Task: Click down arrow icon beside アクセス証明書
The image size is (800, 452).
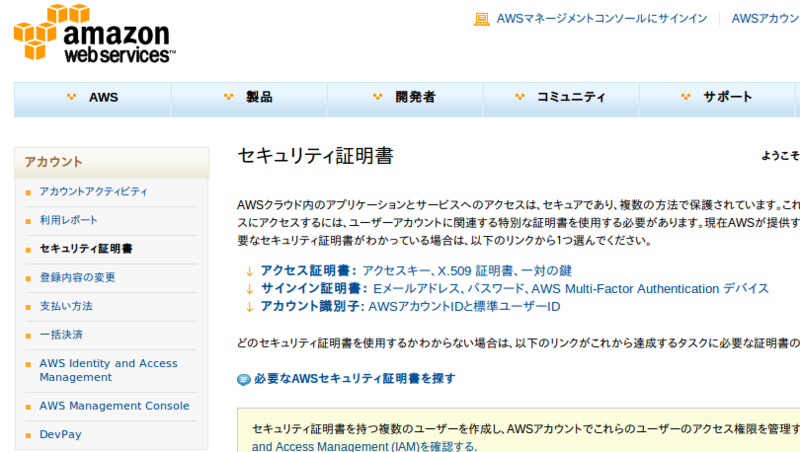Action: click(249, 271)
